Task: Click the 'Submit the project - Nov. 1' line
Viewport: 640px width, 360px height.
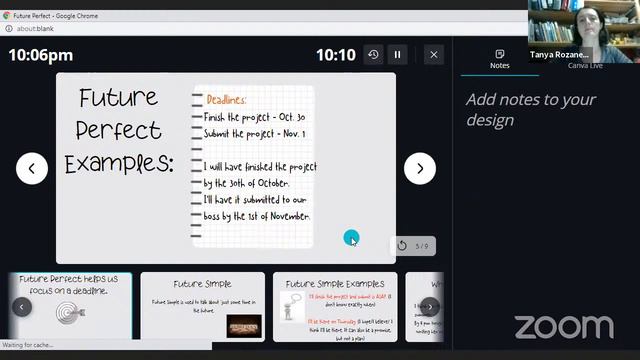Action: pos(254,134)
